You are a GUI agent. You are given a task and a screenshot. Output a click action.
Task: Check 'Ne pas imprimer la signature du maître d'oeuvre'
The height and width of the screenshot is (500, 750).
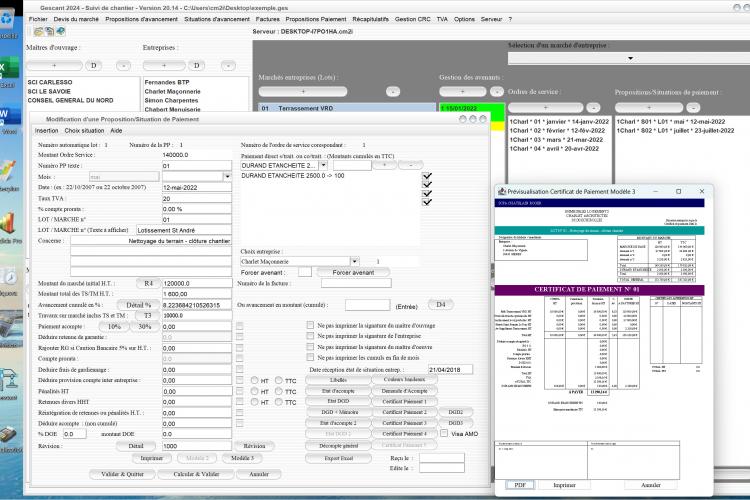pos(310,347)
